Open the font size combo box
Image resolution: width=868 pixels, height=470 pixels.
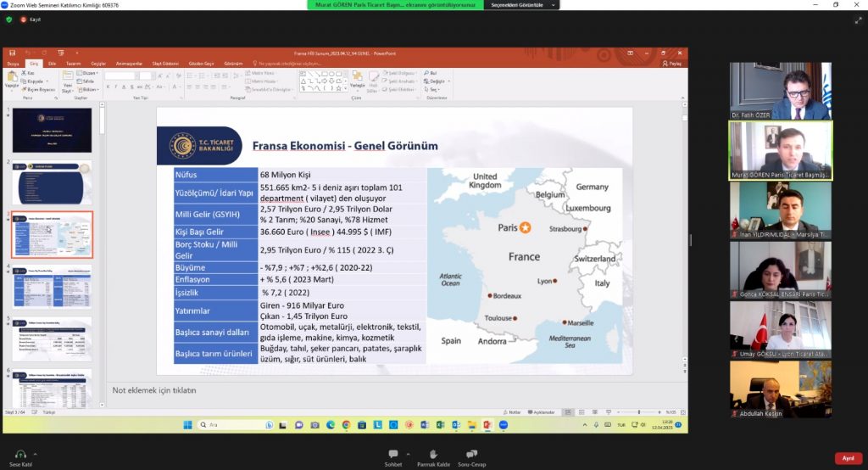tap(146, 76)
